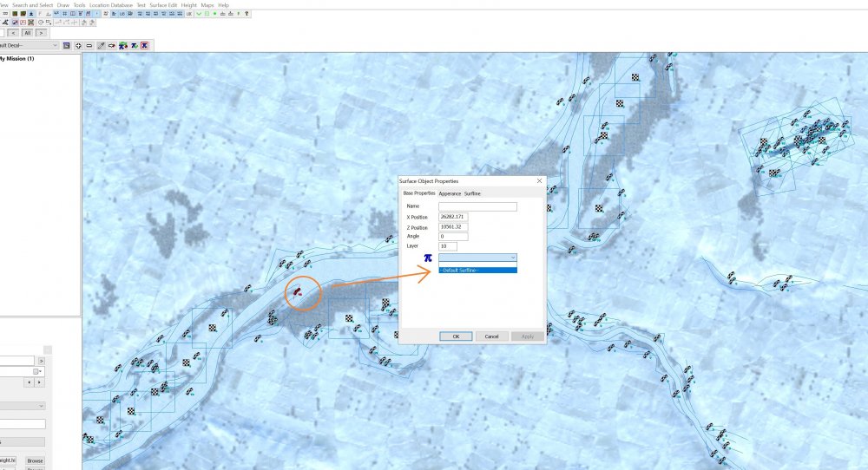The width and height of the screenshot is (868, 470).
Task: Select the eyedropper picker tool icon
Action: pos(101,45)
